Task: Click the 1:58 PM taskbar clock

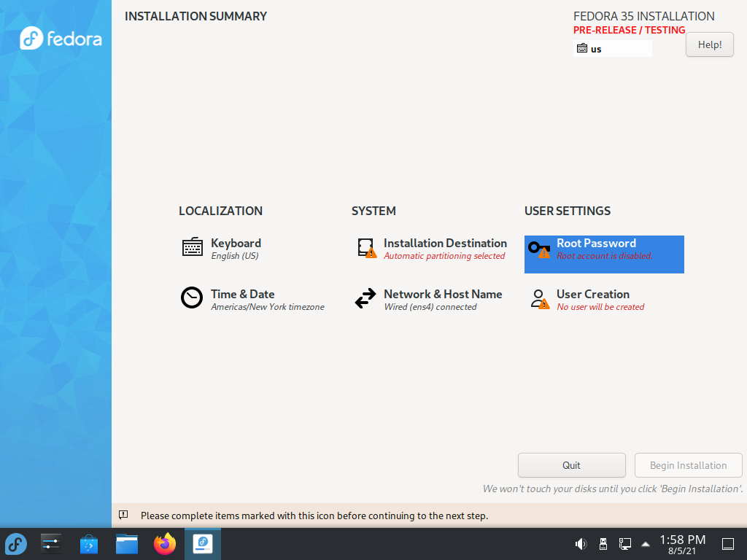Action: pyautogui.click(x=682, y=540)
